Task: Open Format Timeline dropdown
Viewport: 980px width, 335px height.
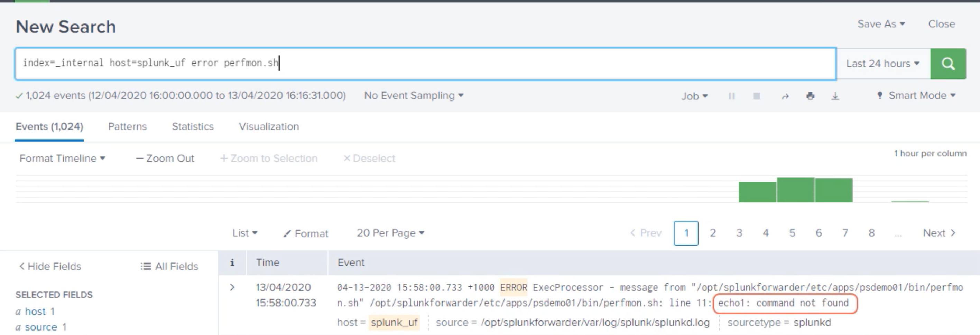Action: (x=62, y=158)
